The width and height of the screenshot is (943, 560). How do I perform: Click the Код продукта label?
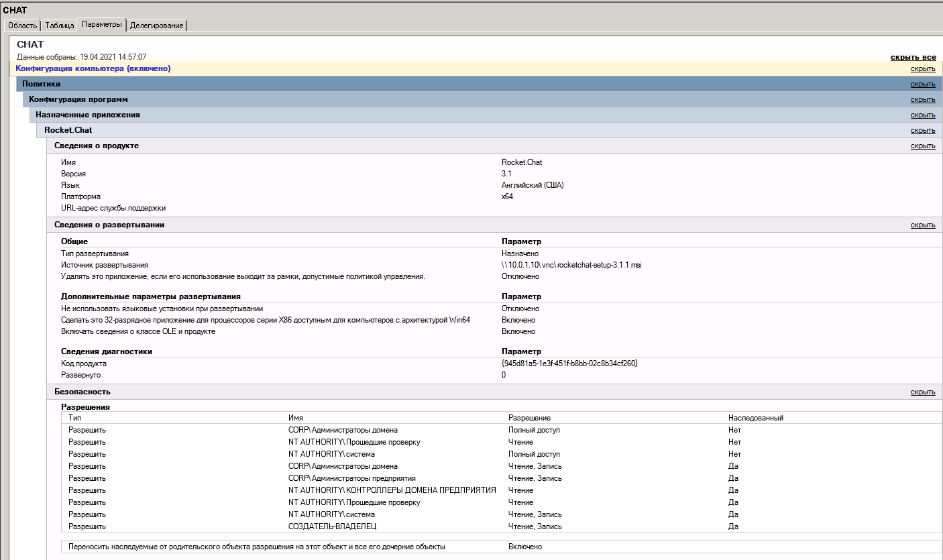tap(84, 363)
